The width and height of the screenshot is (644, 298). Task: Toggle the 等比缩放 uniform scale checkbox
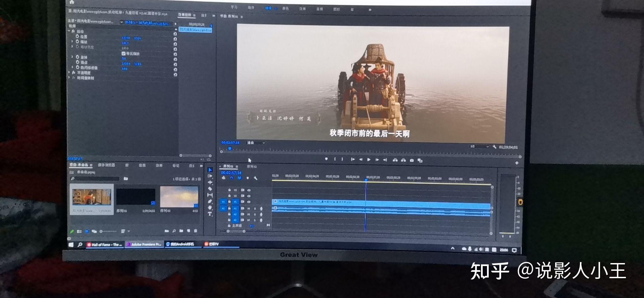123,53
